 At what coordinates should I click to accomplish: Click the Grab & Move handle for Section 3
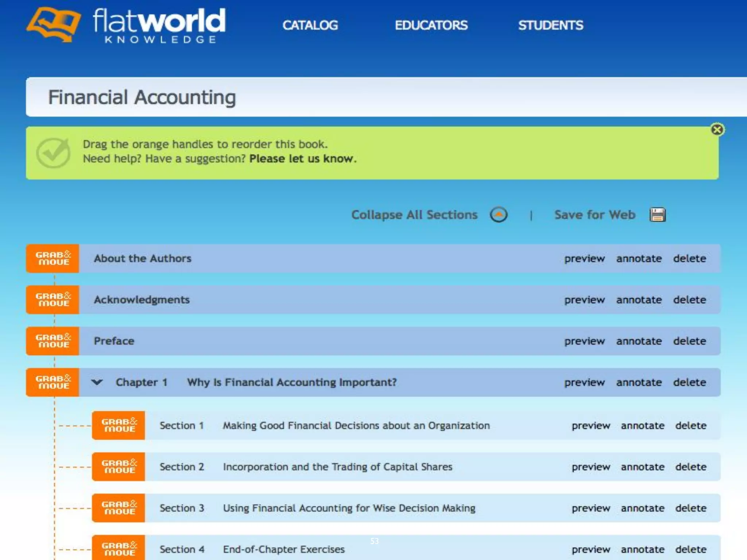pyautogui.click(x=119, y=508)
